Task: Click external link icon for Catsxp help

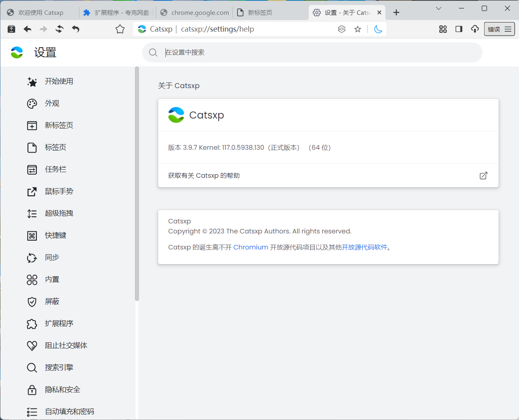Action: pyautogui.click(x=483, y=175)
